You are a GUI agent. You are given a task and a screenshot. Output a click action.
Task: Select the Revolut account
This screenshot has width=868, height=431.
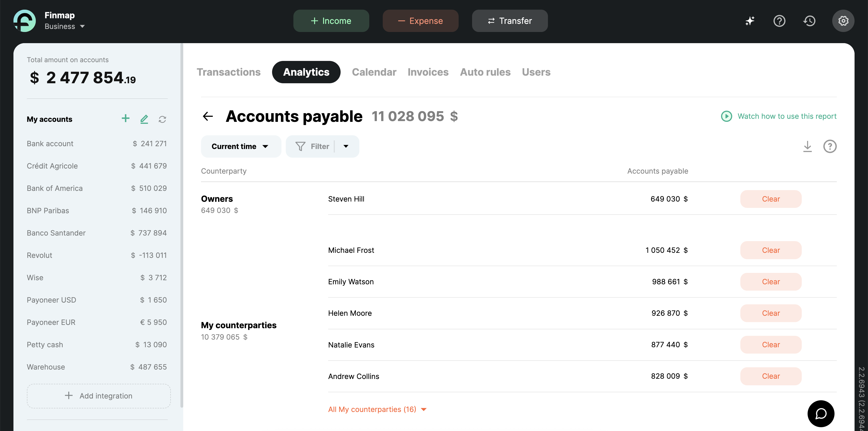click(97, 255)
